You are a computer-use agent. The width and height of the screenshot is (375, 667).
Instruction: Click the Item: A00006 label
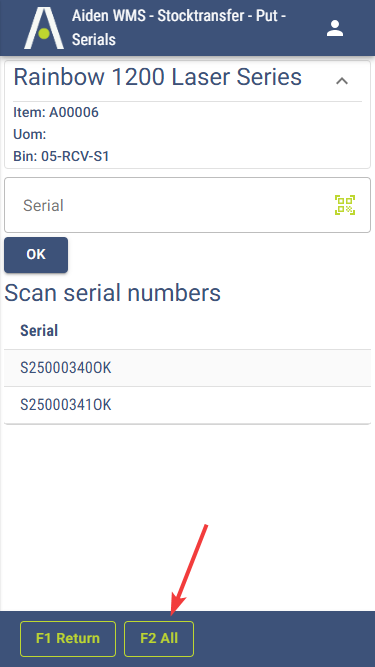pyautogui.click(x=56, y=112)
